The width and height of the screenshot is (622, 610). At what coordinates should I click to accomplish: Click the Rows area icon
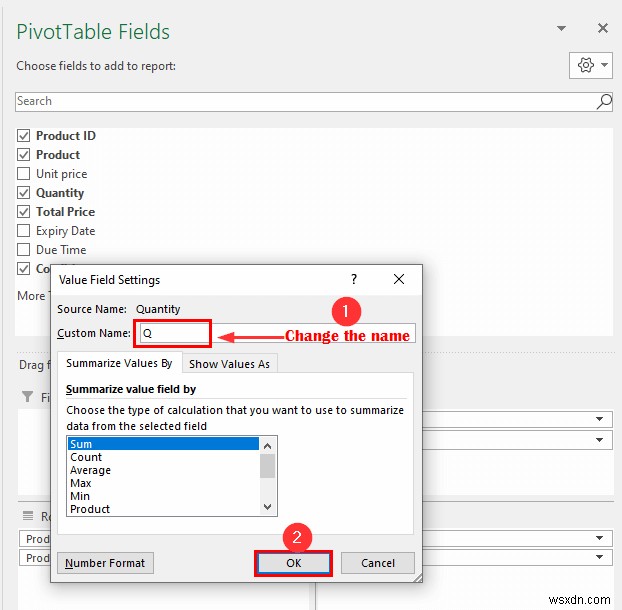(x=28, y=516)
